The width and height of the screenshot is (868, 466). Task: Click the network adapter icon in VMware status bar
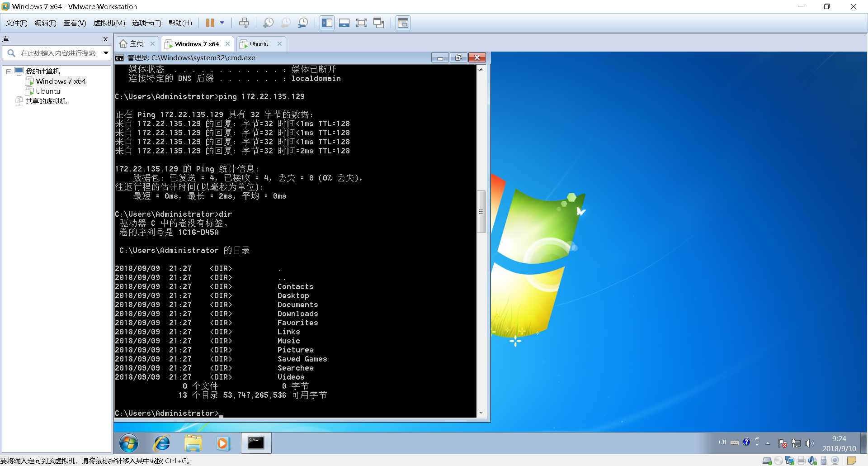click(x=790, y=461)
